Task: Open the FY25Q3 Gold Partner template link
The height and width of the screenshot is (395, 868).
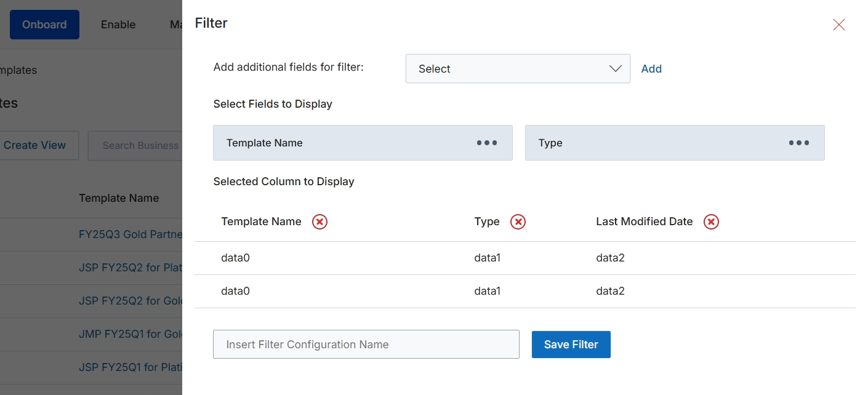Action: [x=131, y=234]
